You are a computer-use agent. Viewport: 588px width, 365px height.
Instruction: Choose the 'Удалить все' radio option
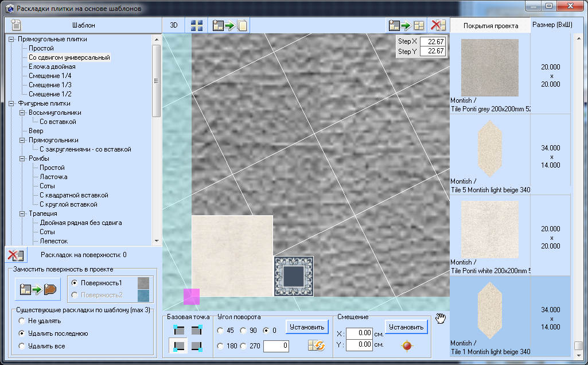pos(22,346)
